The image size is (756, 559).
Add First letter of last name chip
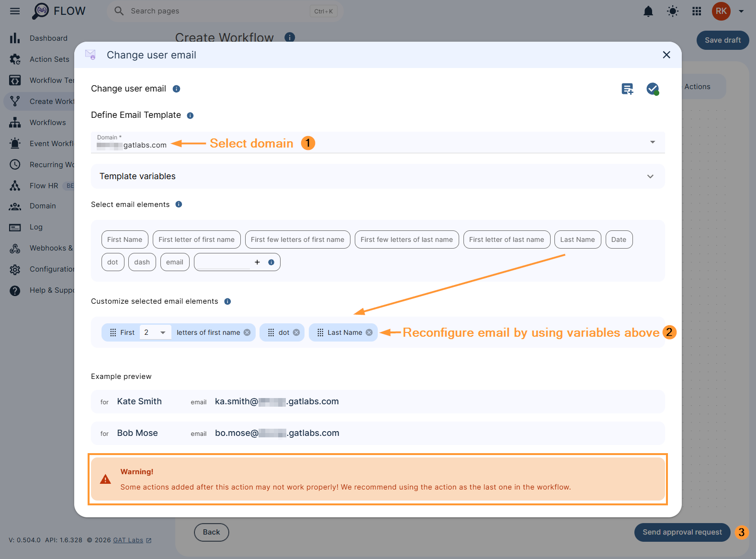(x=507, y=240)
